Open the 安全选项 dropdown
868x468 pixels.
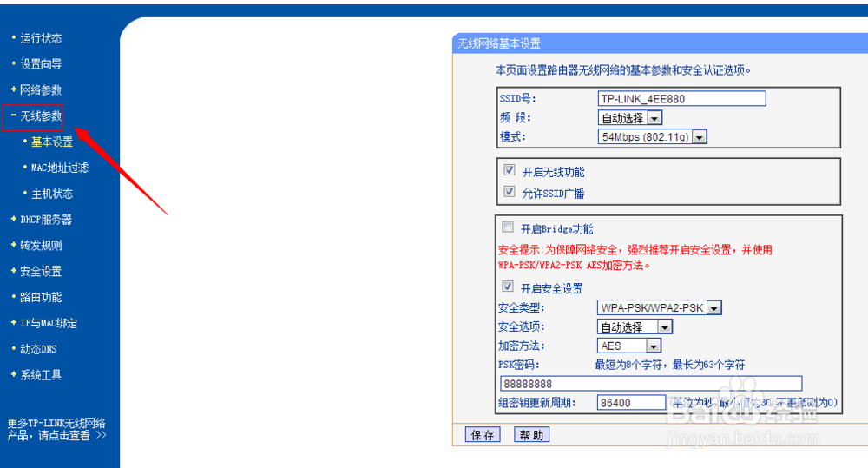[635, 326]
